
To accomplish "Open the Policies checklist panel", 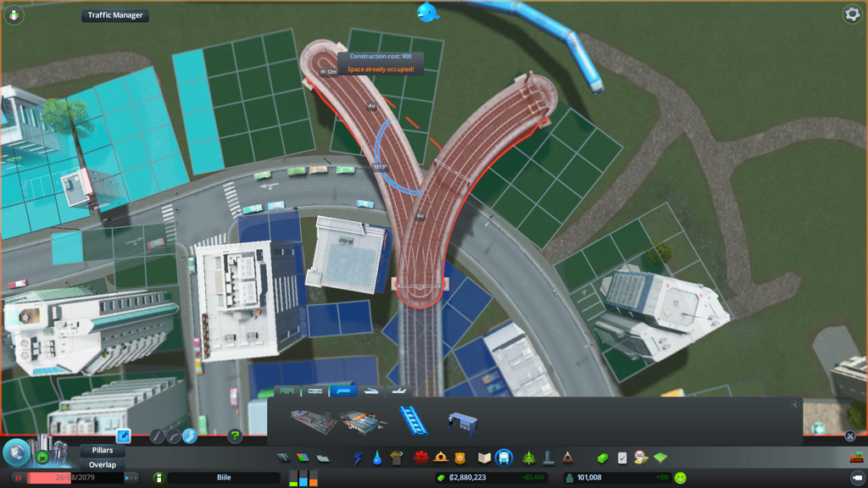I will click(622, 458).
